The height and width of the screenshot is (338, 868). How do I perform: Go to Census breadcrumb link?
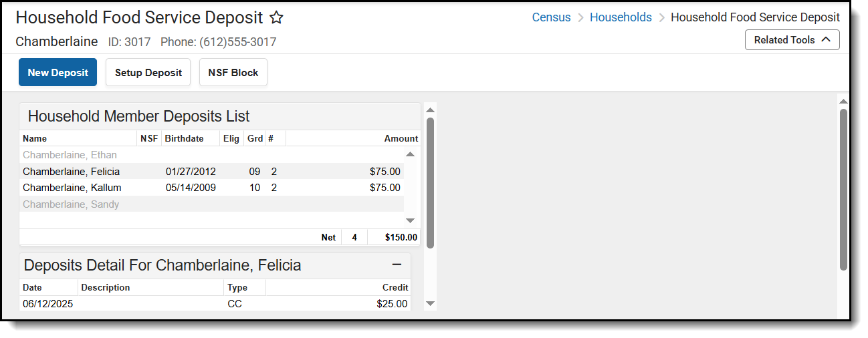(551, 17)
